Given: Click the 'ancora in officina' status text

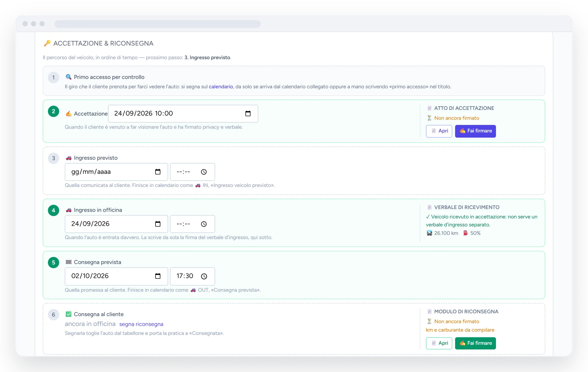Looking at the screenshot, I should pyautogui.click(x=90, y=324).
